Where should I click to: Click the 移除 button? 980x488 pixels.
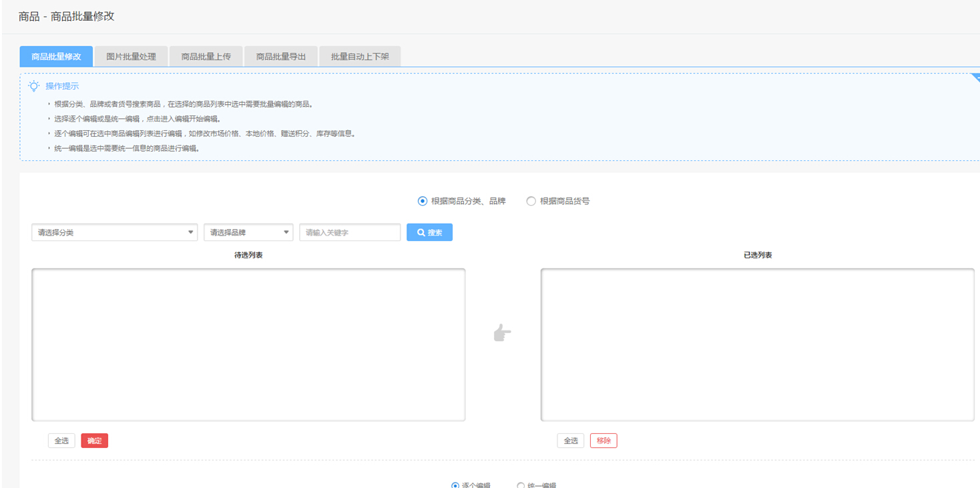pyautogui.click(x=603, y=441)
